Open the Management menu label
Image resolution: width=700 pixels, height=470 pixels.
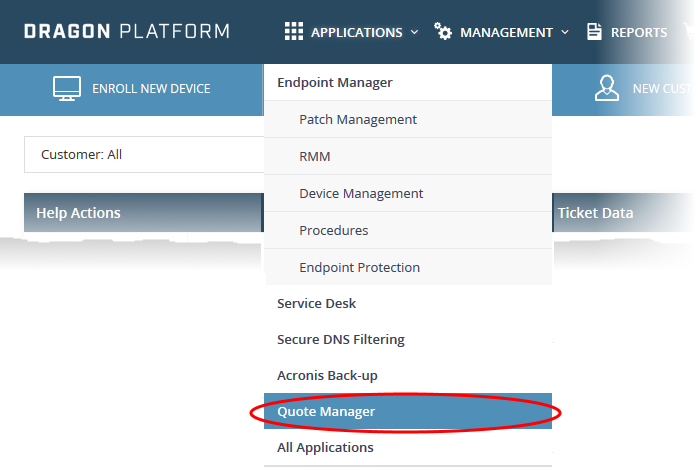(x=506, y=33)
